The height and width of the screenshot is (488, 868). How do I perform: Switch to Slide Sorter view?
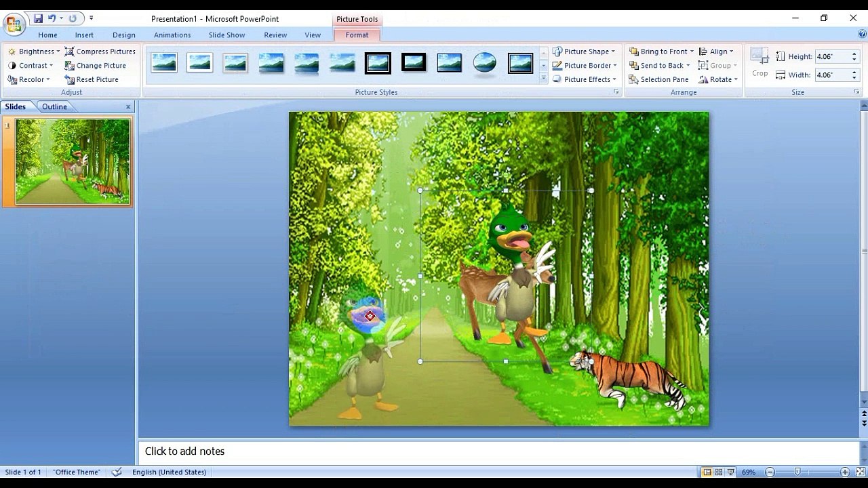[719, 472]
